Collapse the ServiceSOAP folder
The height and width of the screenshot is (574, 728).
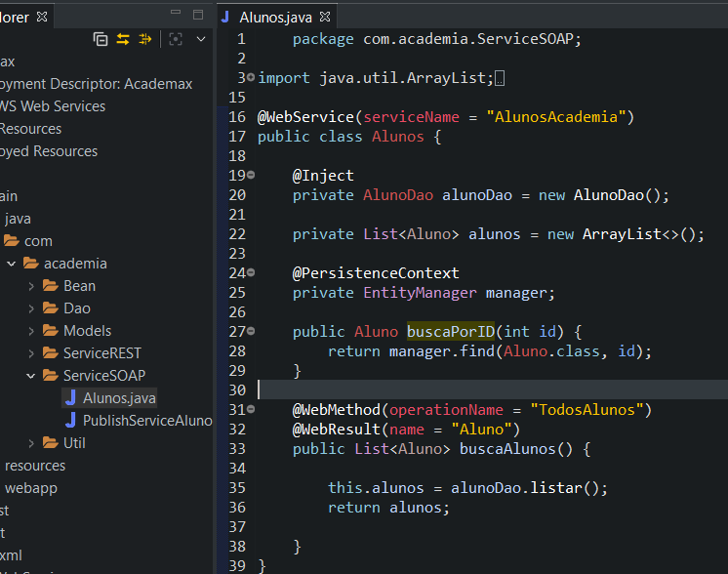pyautogui.click(x=32, y=376)
